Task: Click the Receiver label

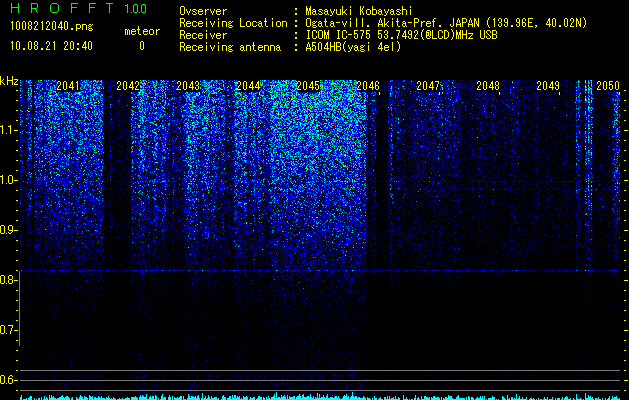Action: [203, 35]
